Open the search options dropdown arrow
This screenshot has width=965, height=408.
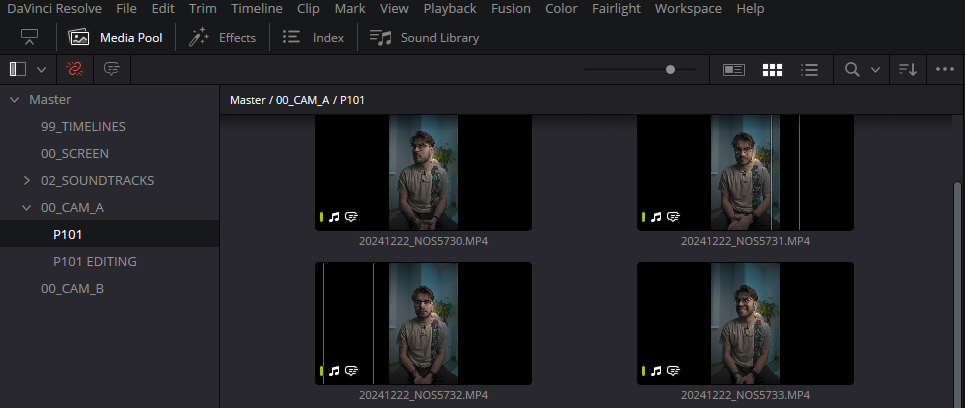(875, 70)
